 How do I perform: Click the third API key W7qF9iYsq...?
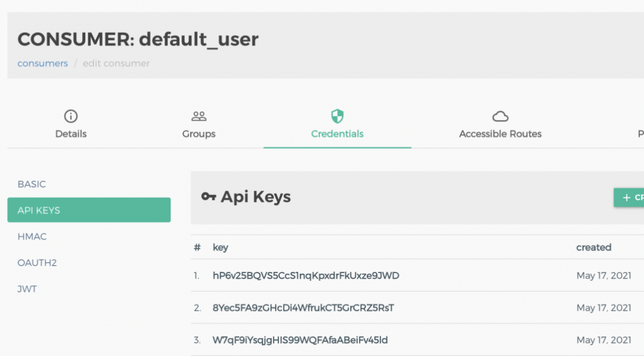pyautogui.click(x=300, y=340)
